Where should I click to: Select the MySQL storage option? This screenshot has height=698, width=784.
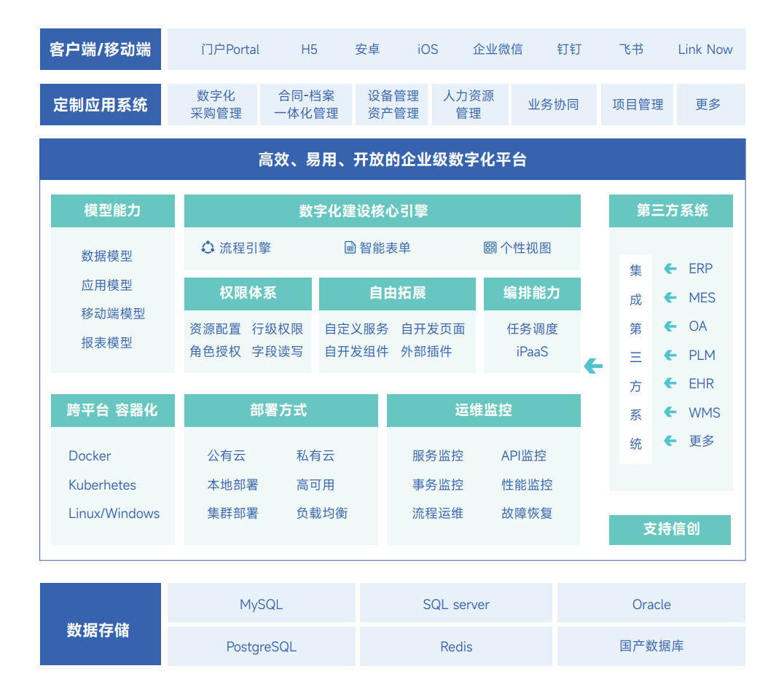[261, 603]
